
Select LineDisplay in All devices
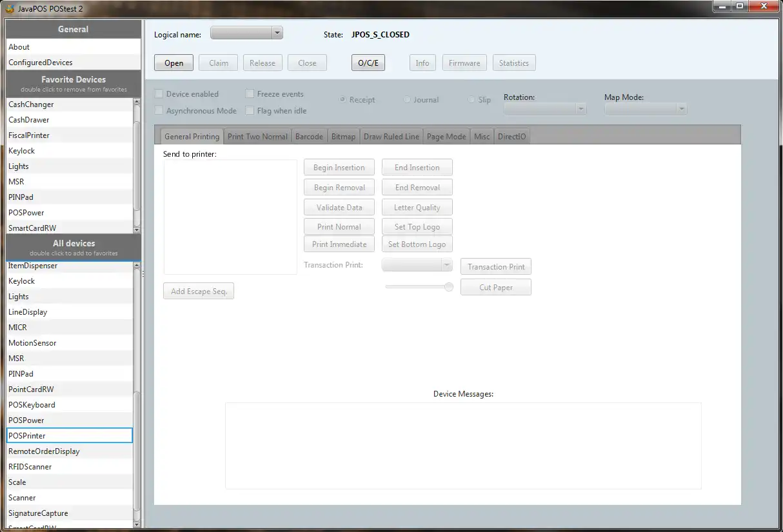click(69, 312)
